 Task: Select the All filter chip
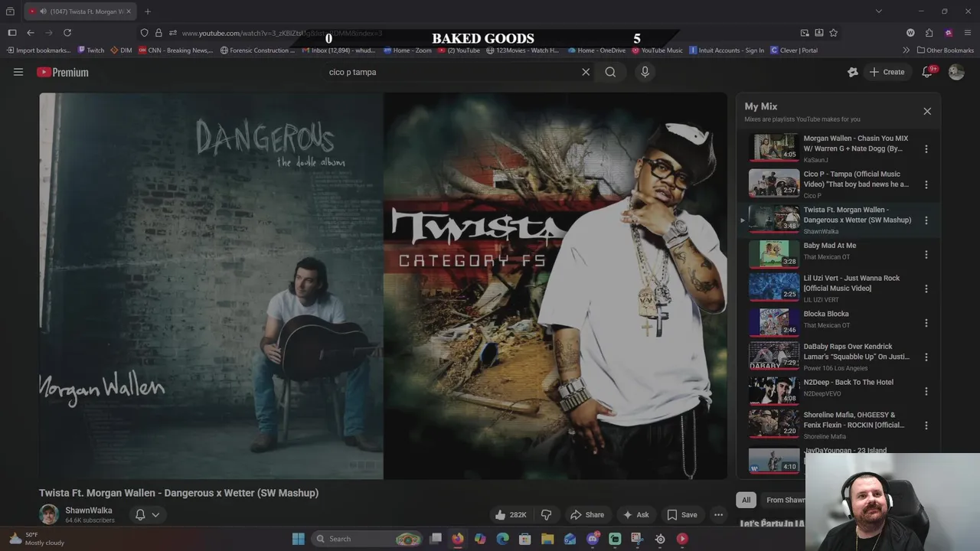click(746, 500)
